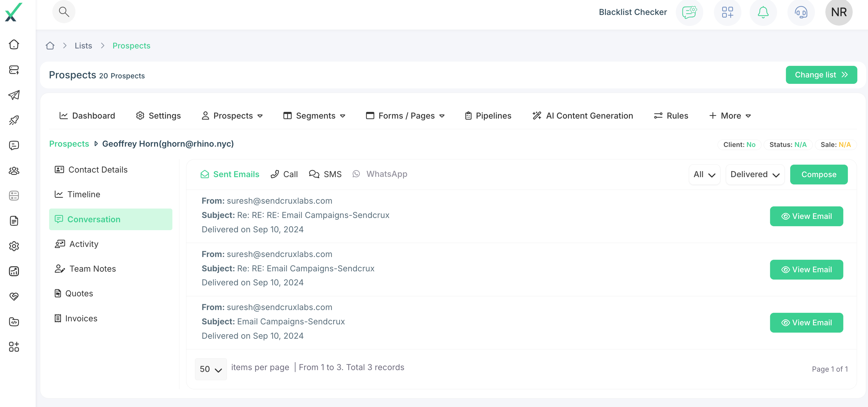This screenshot has width=868, height=407.
Task: View Email for subject Email Campaigns-Sendcrux
Action: 806,323
